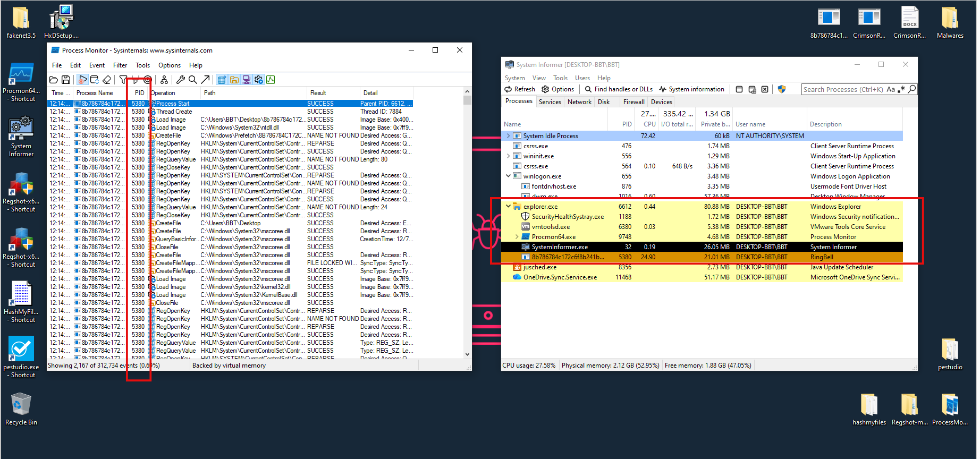Click the shield icon in System Informer
980x459 pixels.
pos(782,89)
